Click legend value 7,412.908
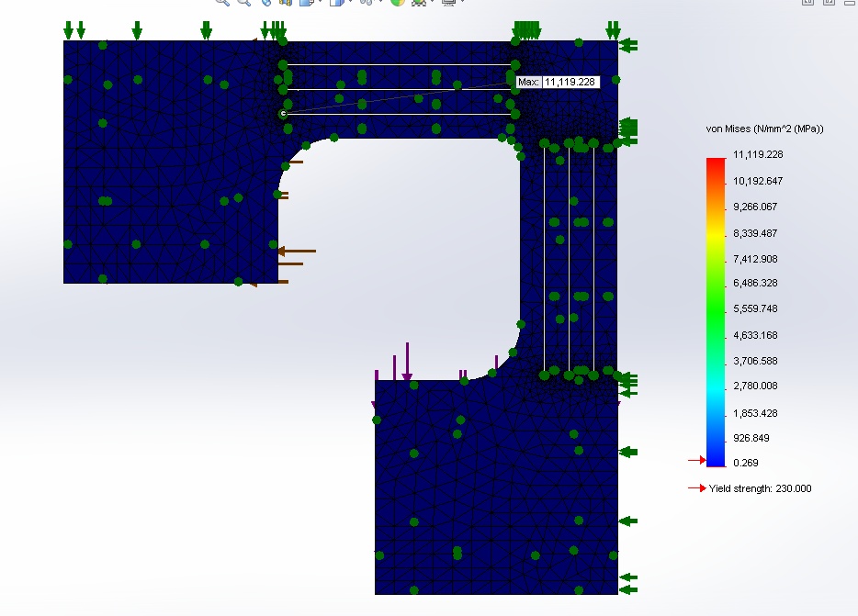This screenshot has width=858, height=616. click(755, 259)
